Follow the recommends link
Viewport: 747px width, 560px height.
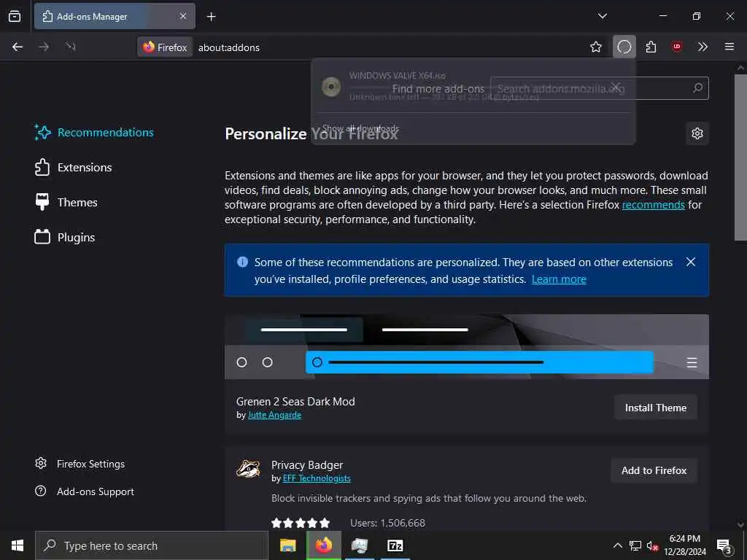(653, 205)
